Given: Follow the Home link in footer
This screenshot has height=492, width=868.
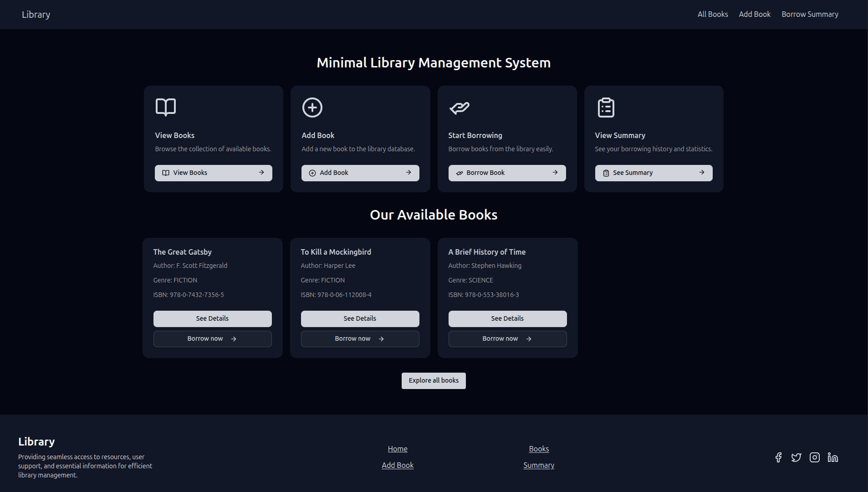Looking at the screenshot, I should [398, 449].
